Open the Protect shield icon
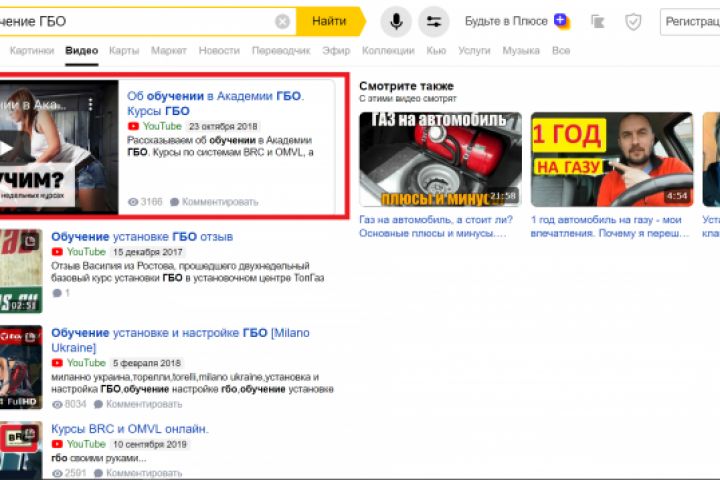Image resolution: width=720 pixels, height=480 pixels. [633, 22]
